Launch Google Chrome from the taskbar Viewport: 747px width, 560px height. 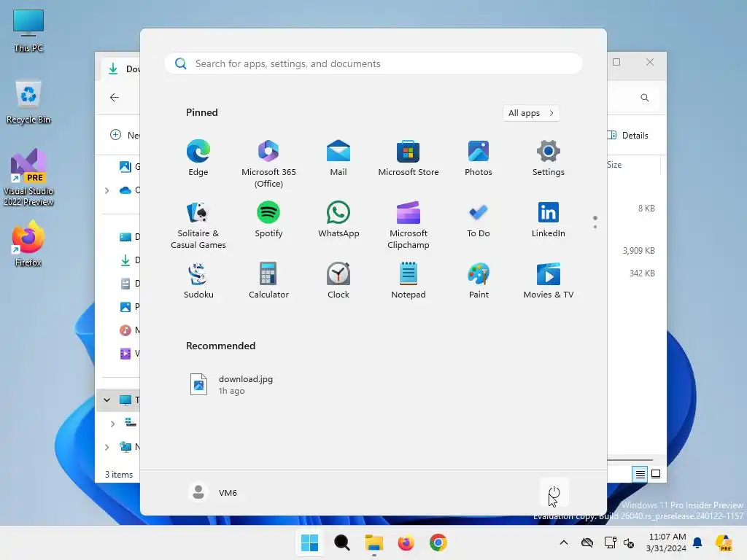click(x=438, y=542)
